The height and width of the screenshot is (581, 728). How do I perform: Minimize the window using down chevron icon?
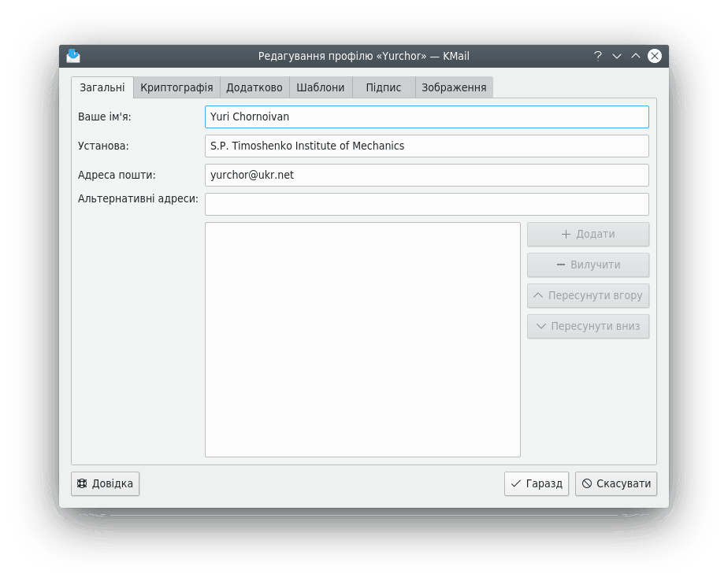click(x=617, y=56)
